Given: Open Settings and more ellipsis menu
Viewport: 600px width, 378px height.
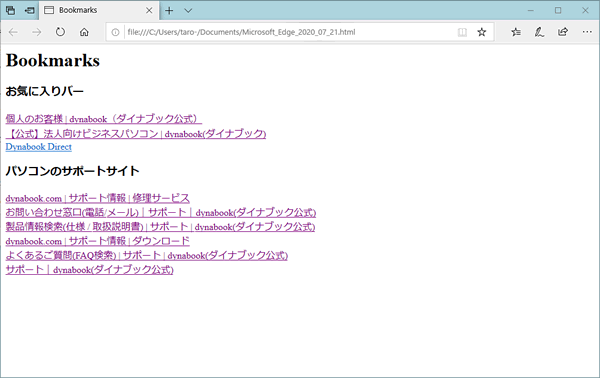Looking at the screenshot, I should coord(587,32).
